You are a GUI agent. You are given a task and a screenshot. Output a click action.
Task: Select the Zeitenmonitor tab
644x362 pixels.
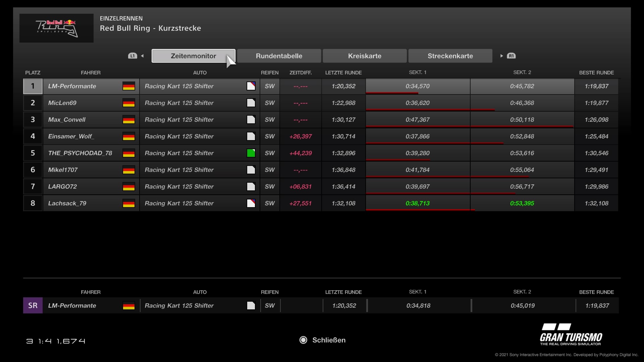click(x=193, y=56)
